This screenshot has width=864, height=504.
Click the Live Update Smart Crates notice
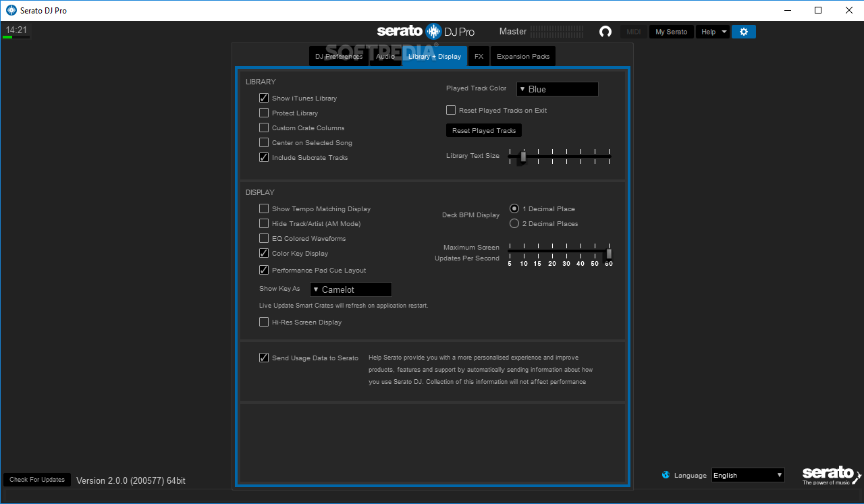[x=344, y=306]
